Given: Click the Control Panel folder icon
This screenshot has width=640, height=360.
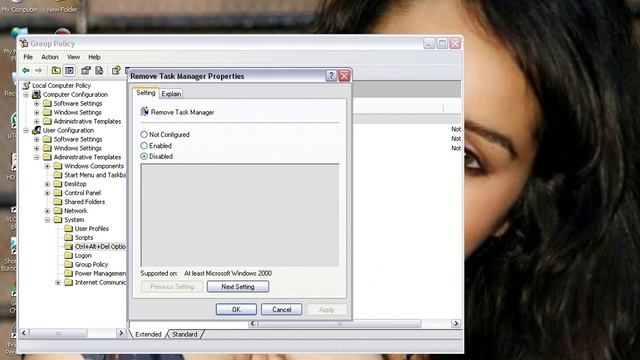Looking at the screenshot, I should point(58,193).
